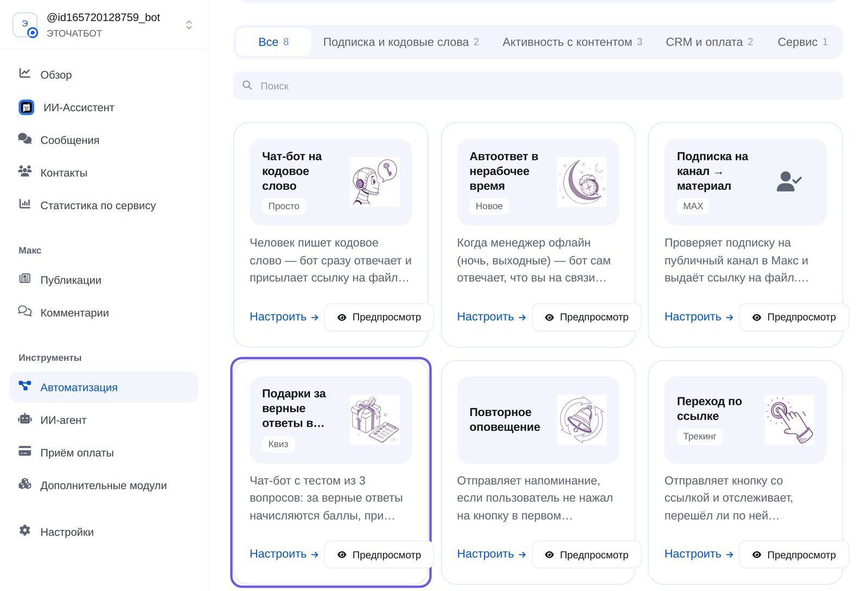This screenshot has width=868, height=591.
Task: Click the search magnifier icon
Action: [x=247, y=85]
